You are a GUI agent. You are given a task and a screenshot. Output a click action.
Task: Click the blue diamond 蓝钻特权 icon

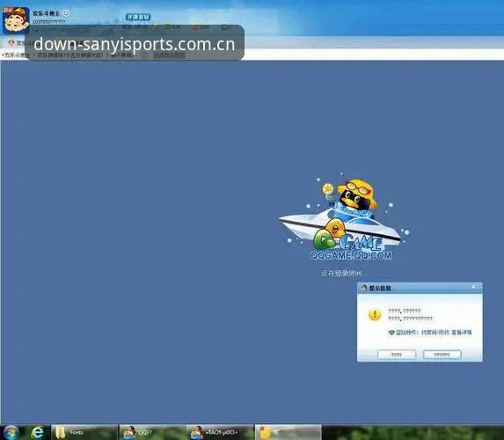click(x=391, y=333)
